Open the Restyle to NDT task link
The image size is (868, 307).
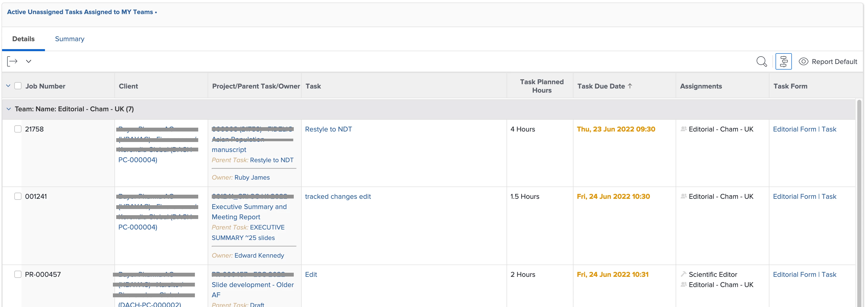click(x=328, y=129)
